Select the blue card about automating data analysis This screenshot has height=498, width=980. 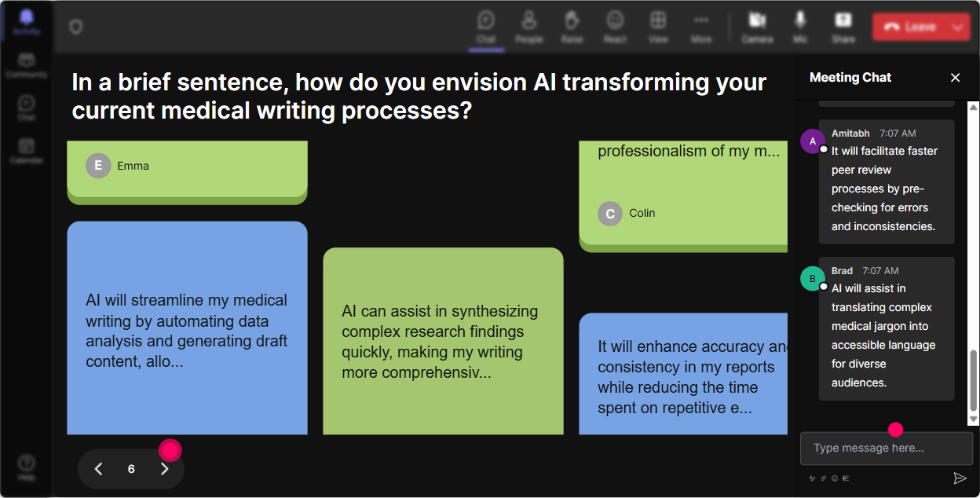pyautogui.click(x=187, y=328)
